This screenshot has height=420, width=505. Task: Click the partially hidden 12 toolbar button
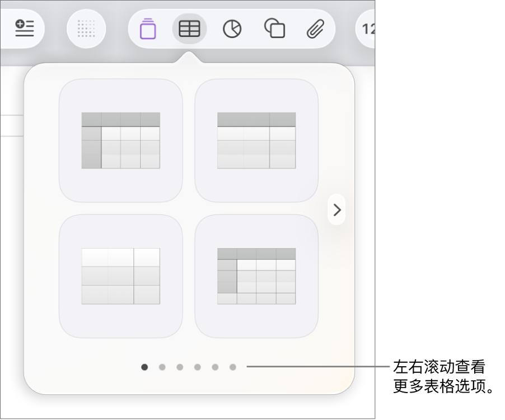click(x=366, y=29)
